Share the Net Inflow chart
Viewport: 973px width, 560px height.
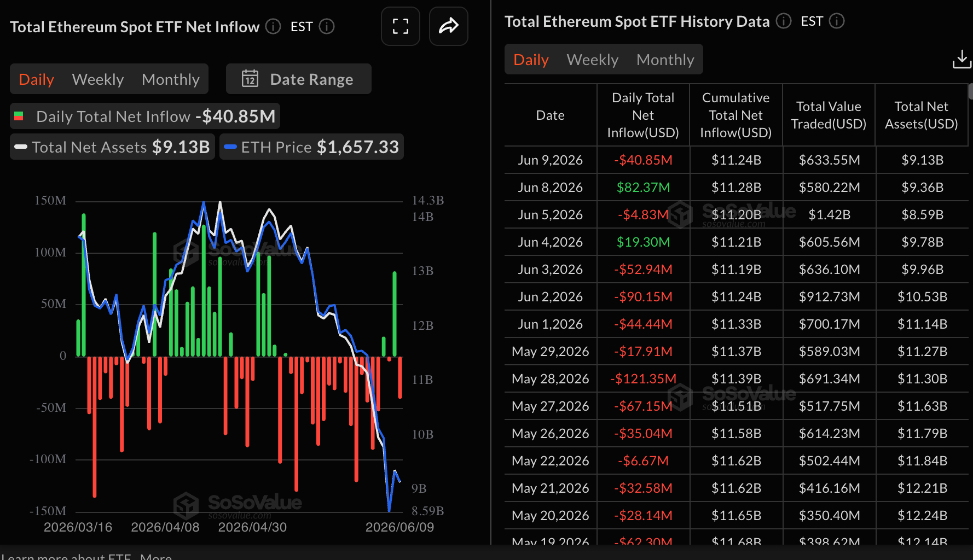[x=449, y=26]
